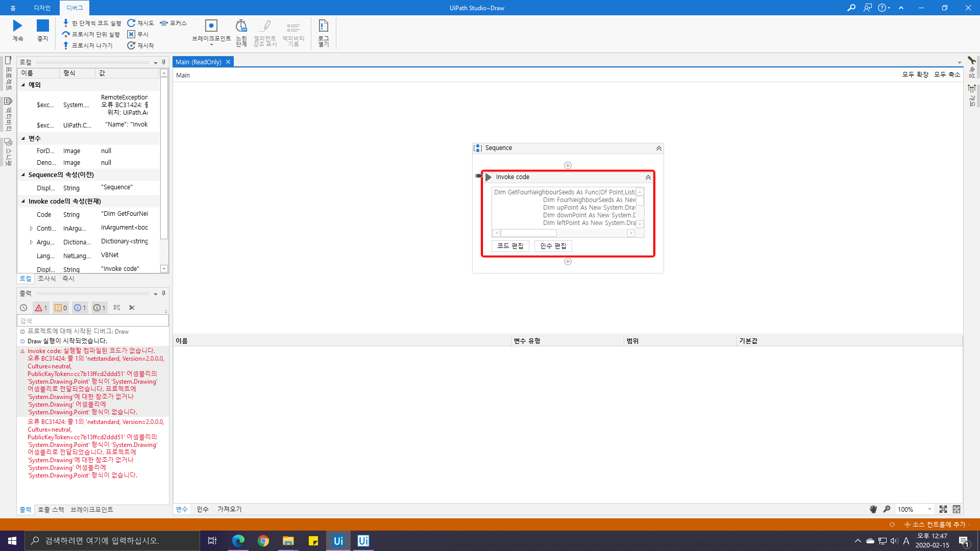Viewport: 980px width, 551px height.
Task: Click the 인수 편집 button
Action: tap(553, 246)
